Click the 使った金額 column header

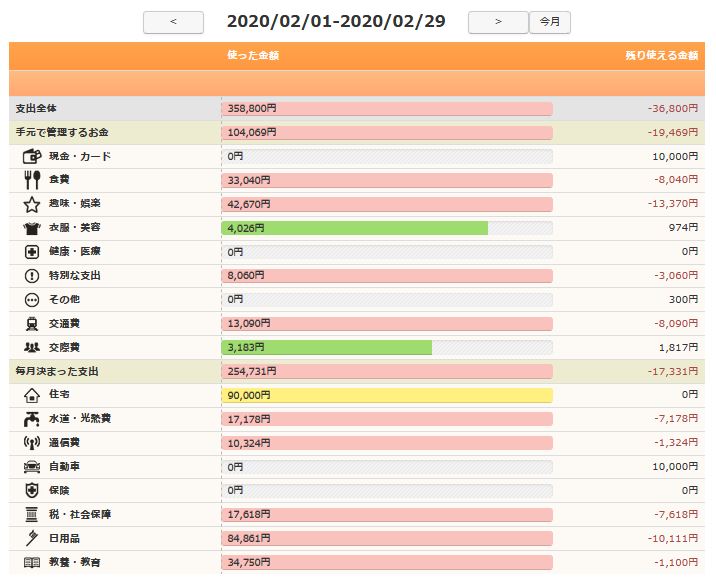coord(252,55)
